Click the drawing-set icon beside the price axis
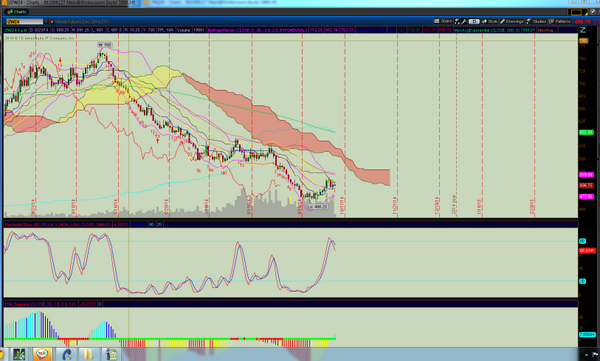Viewport: 600px width, 361px height. pyautogui.click(x=583, y=30)
